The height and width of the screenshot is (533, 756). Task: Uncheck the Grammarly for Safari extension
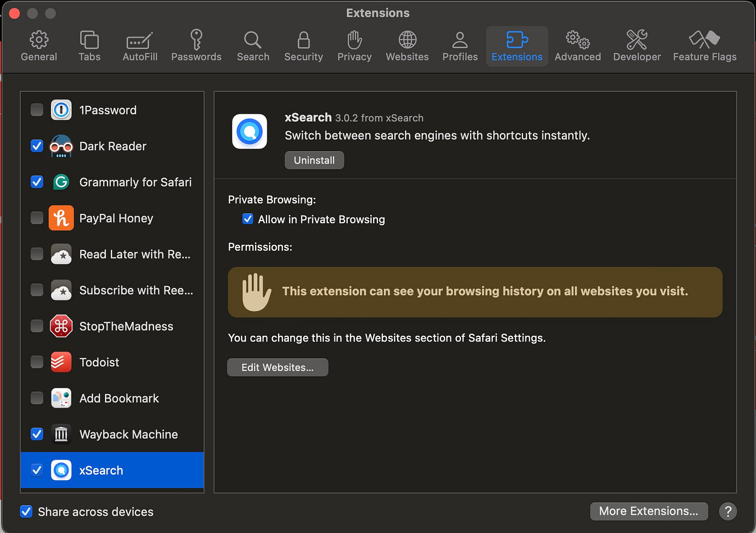[x=37, y=182]
